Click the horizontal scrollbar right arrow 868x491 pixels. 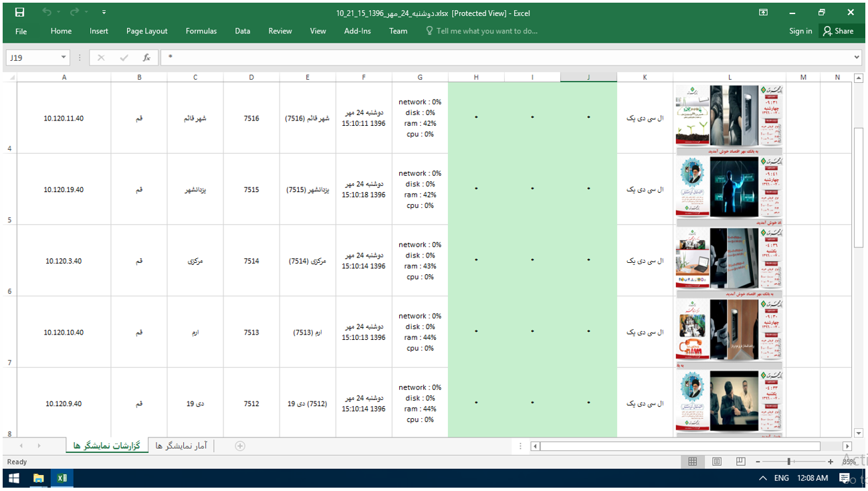click(x=847, y=446)
